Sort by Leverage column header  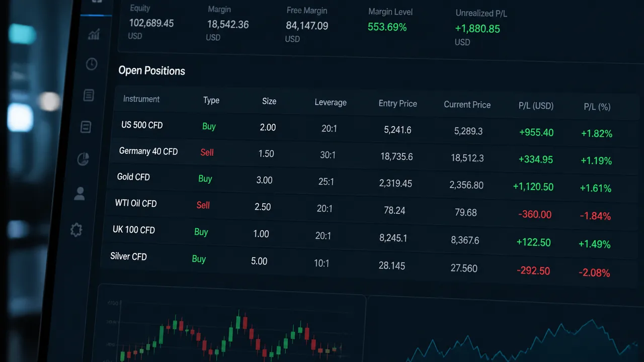(331, 102)
